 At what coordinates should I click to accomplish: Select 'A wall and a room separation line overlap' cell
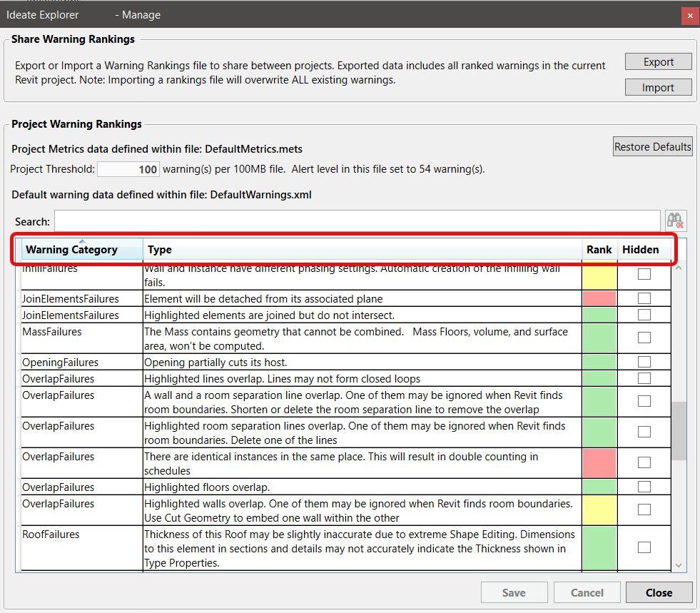point(362,402)
